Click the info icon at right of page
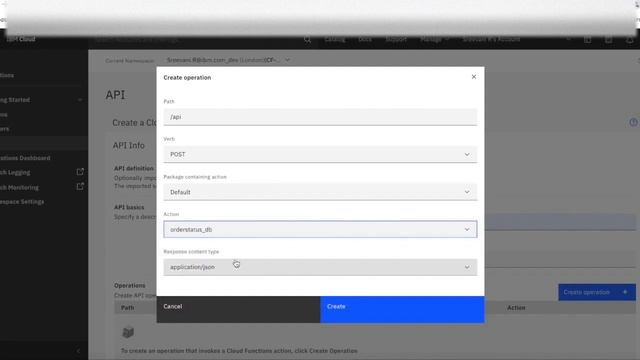Screen dimensions: 640x360 [x=633, y=122]
